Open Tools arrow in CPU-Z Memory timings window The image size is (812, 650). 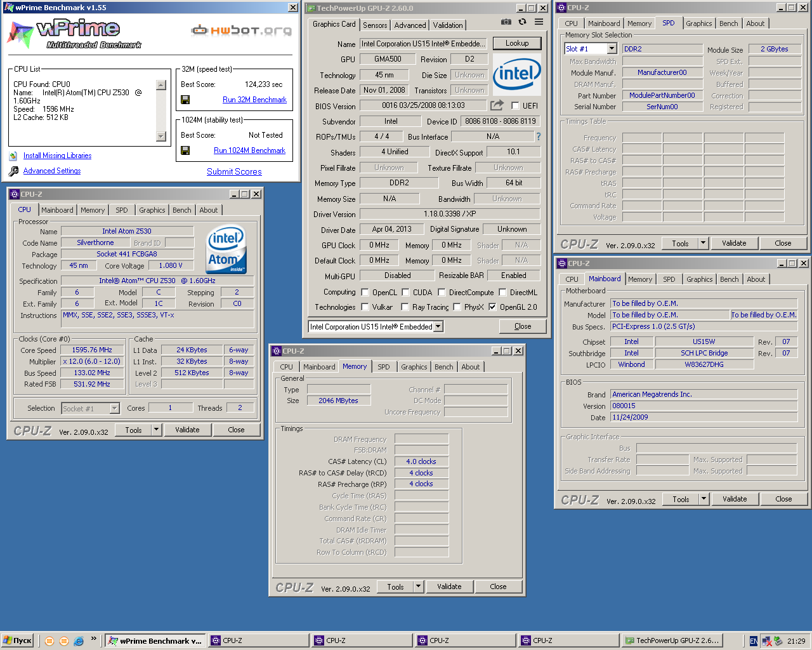click(418, 587)
